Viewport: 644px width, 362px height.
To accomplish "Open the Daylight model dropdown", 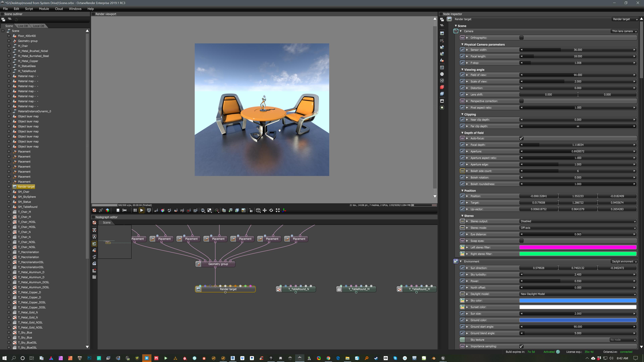I will (578, 294).
